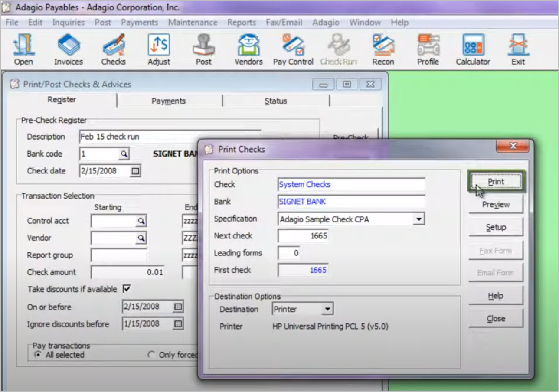The image size is (559, 392).
Task: Open the Edit menu
Action: click(35, 22)
